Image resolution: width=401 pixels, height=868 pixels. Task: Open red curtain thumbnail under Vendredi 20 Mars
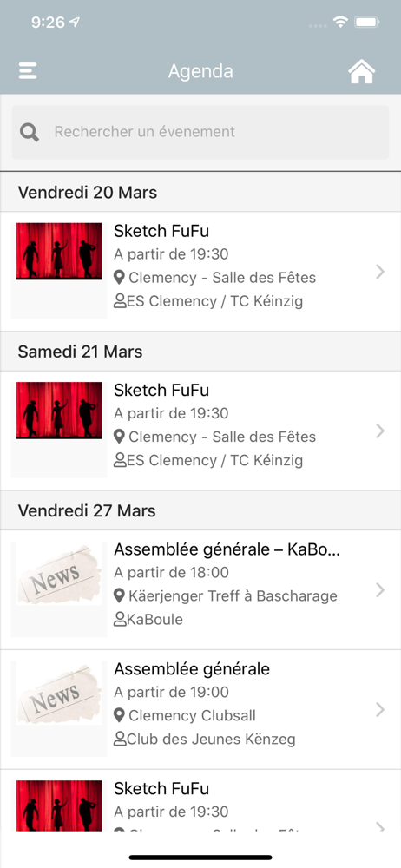[x=59, y=252]
